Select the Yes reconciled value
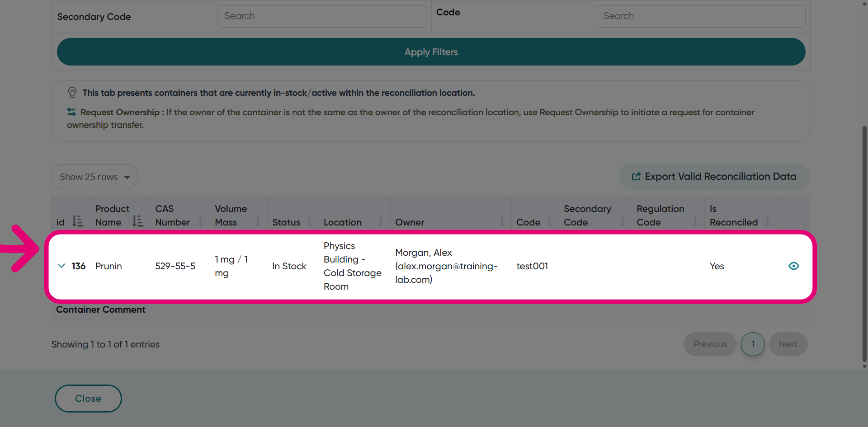 tap(717, 266)
